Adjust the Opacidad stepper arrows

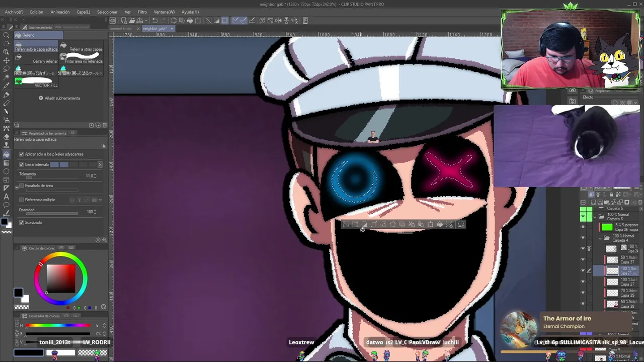point(95,212)
